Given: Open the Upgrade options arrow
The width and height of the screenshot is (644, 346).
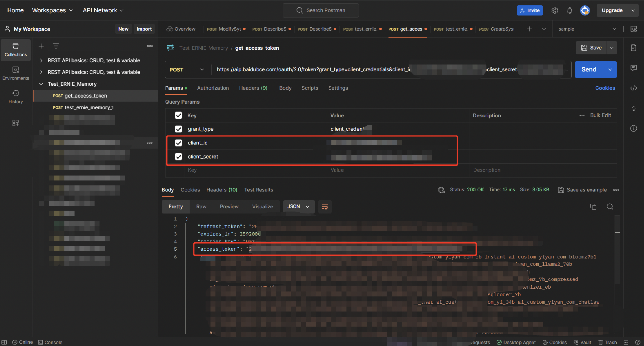Looking at the screenshot, I should [633, 10].
